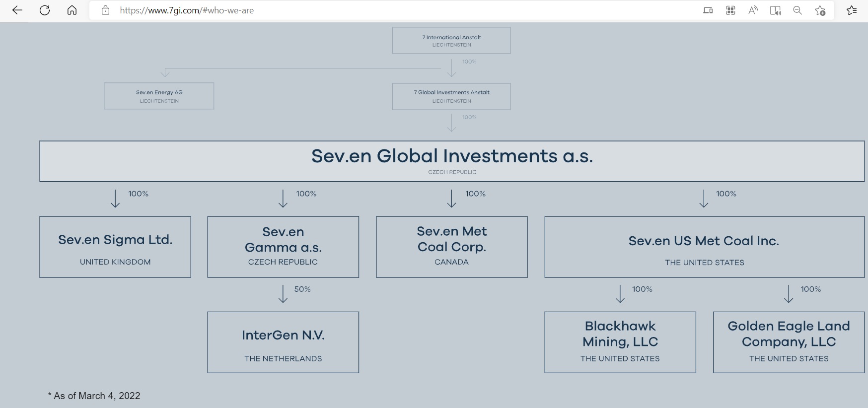Open the InterGen N.V. box

point(283,342)
